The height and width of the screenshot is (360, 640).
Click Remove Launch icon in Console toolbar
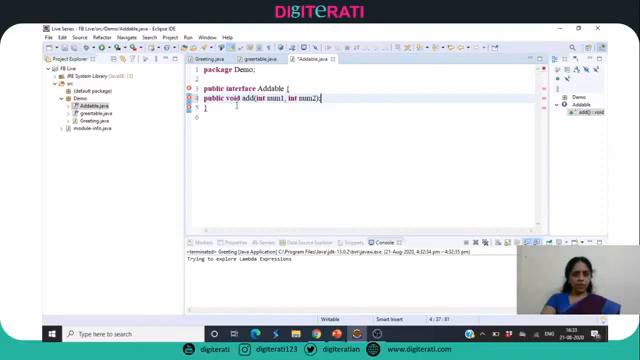476,242
